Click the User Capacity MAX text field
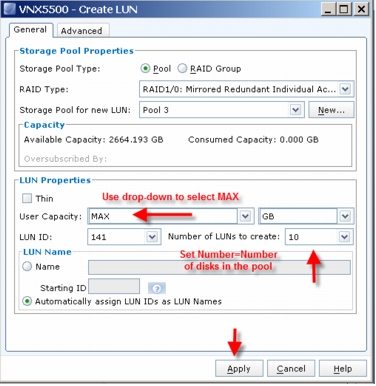Image resolution: width=376 pixels, height=386 pixels. click(163, 216)
